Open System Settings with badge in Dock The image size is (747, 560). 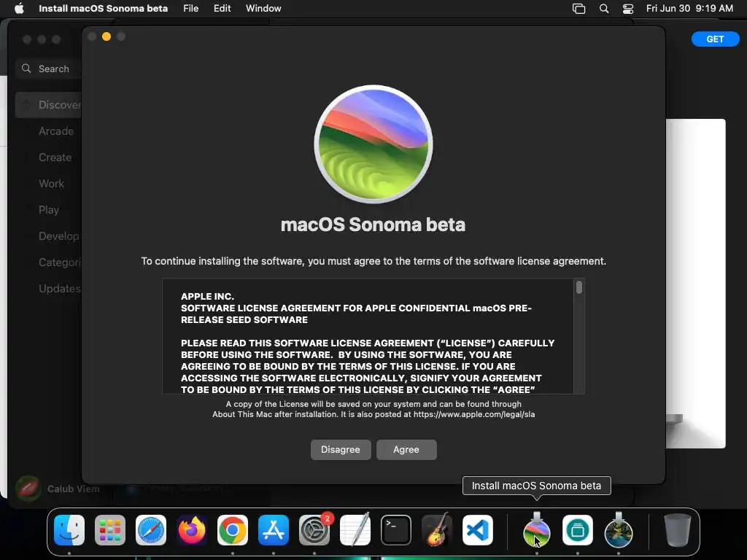(314, 530)
